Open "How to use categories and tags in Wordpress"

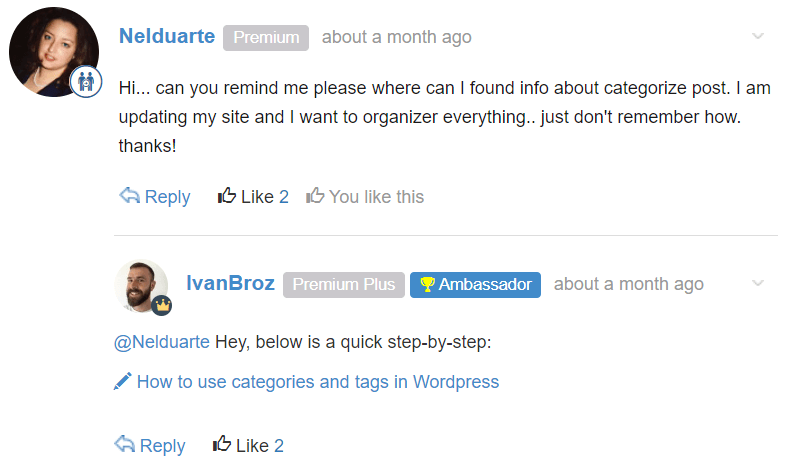coord(318,382)
